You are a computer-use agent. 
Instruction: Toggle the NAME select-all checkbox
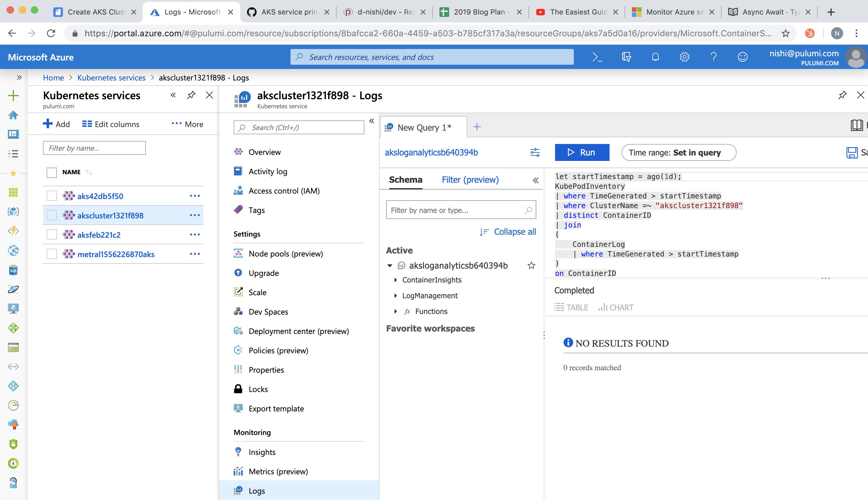(x=51, y=172)
